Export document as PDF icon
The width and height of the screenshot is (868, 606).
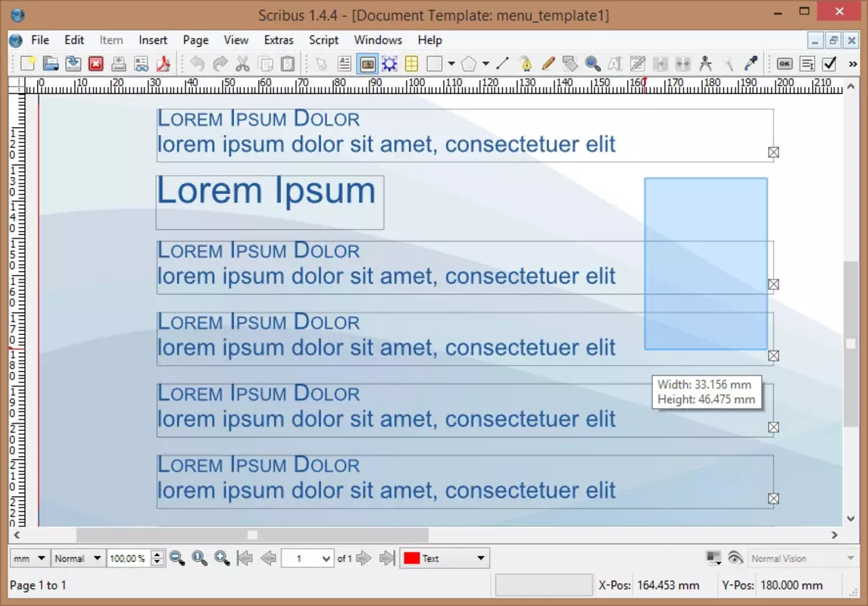(164, 64)
